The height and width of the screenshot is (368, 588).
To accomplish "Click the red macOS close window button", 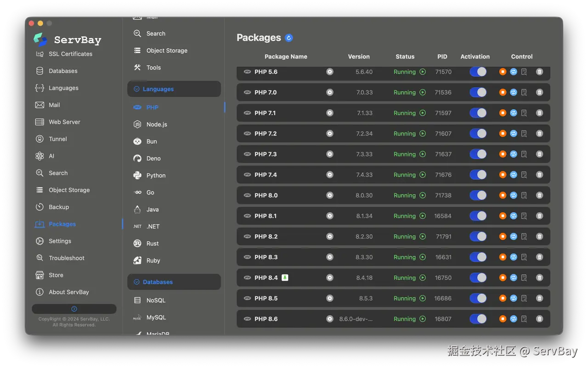I will pos(31,23).
